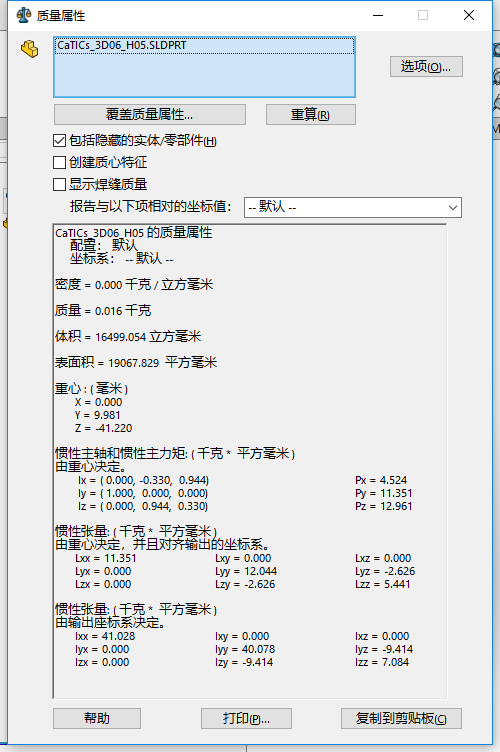Uncheck 包括隐藏的实体/零部件(H)
The image size is (500, 752).
point(59,141)
